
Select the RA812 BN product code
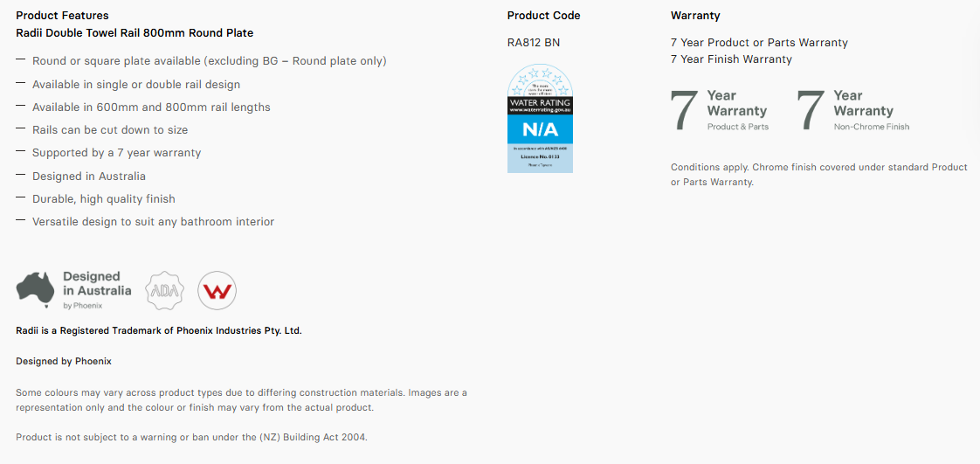tap(533, 43)
